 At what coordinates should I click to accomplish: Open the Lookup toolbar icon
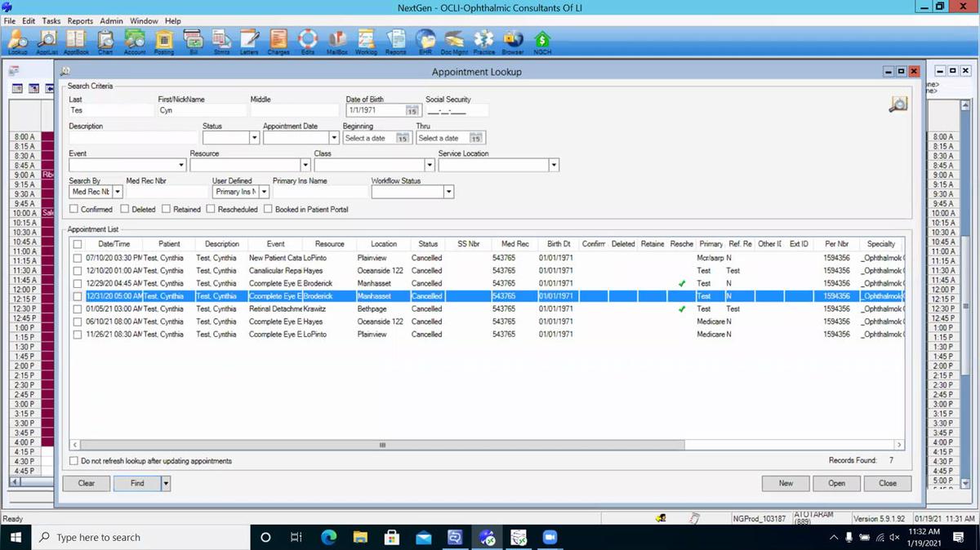[x=18, y=40]
